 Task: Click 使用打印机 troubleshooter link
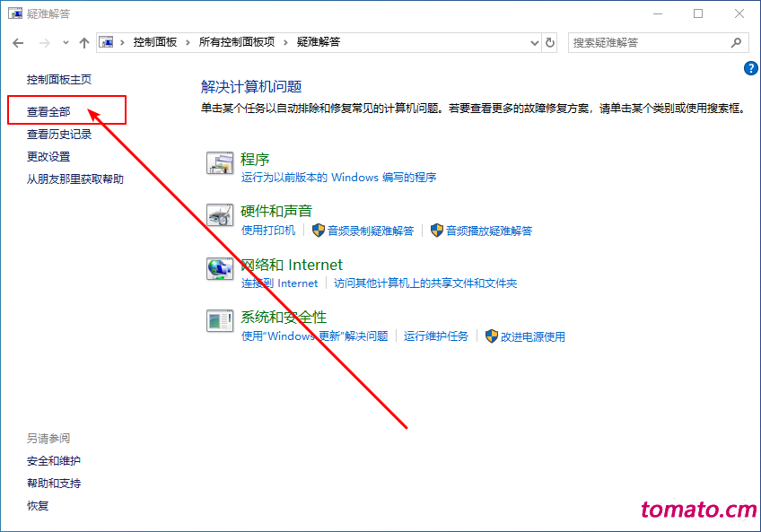[268, 230]
